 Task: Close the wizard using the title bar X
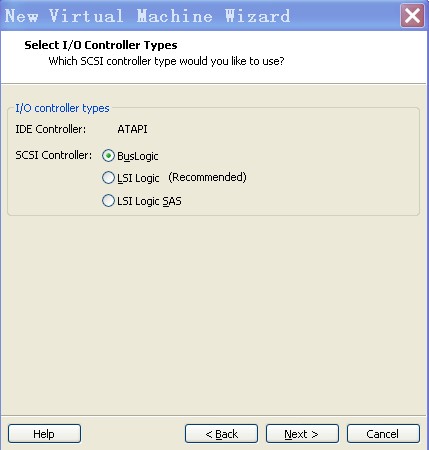[x=412, y=15]
